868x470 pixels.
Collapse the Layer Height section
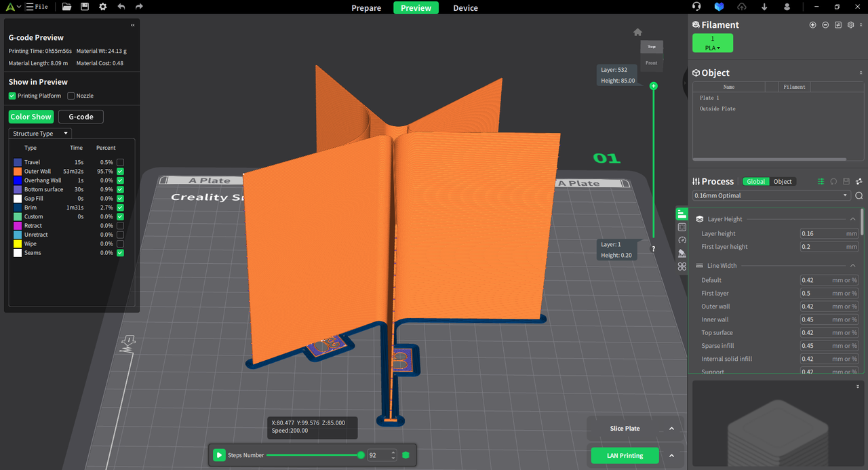pyautogui.click(x=853, y=218)
